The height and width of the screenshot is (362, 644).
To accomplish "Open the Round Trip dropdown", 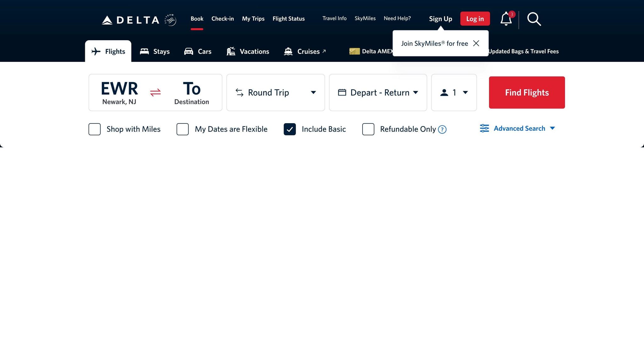I will click(x=275, y=92).
